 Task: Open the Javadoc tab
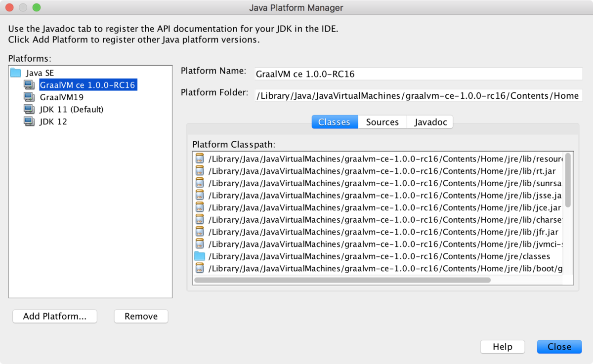click(430, 122)
